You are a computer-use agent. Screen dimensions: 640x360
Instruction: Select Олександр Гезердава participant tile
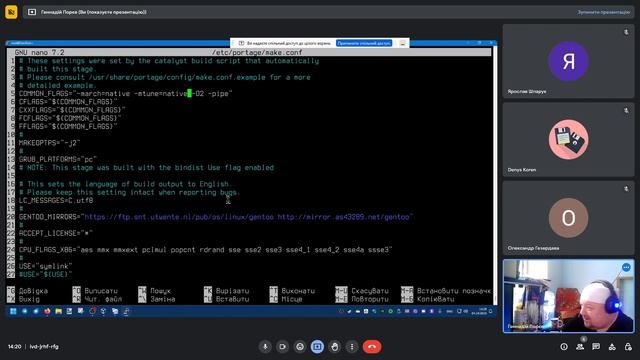point(568,218)
